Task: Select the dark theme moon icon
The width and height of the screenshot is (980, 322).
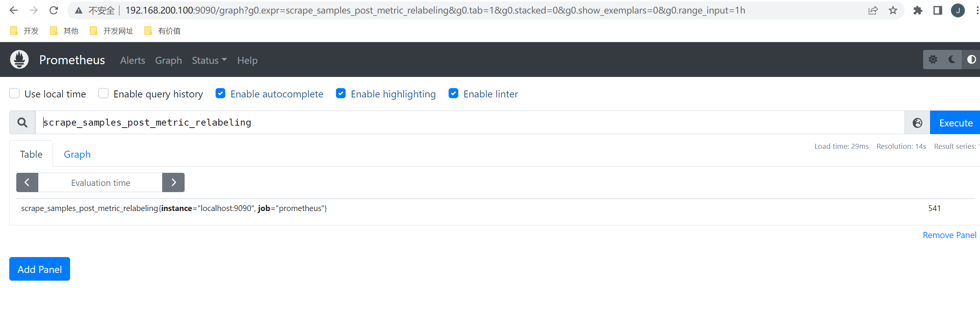Action: (952, 60)
